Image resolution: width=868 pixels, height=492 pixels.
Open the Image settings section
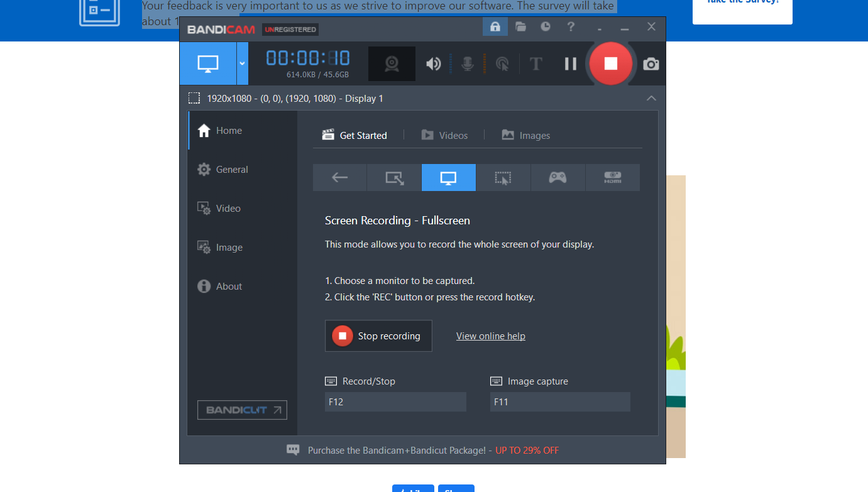click(x=243, y=248)
